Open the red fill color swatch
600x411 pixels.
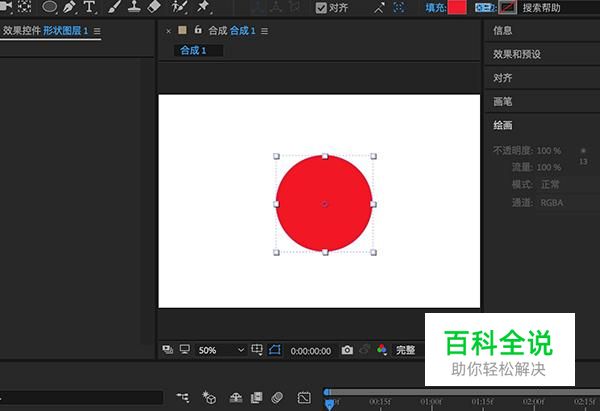pyautogui.click(x=457, y=7)
